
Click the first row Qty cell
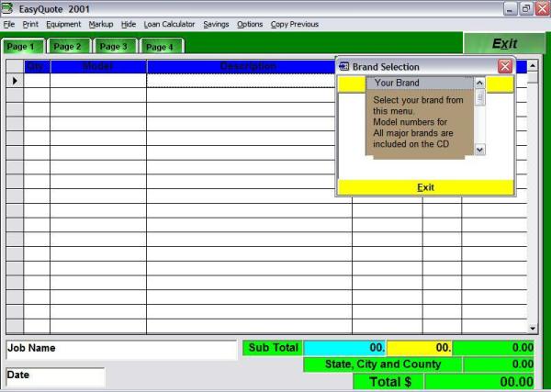(x=37, y=81)
